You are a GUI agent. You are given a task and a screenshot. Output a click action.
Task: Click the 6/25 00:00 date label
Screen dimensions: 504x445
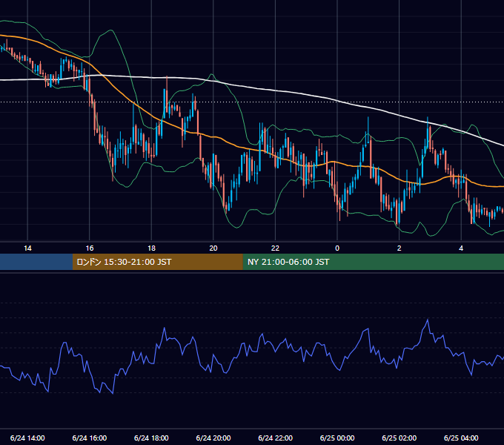coord(337,438)
